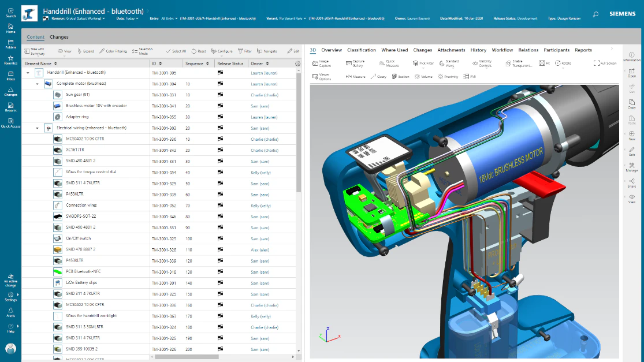Enable Transparent mode in the viewer
The height and width of the screenshot is (362, 644).
[x=518, y=63]
